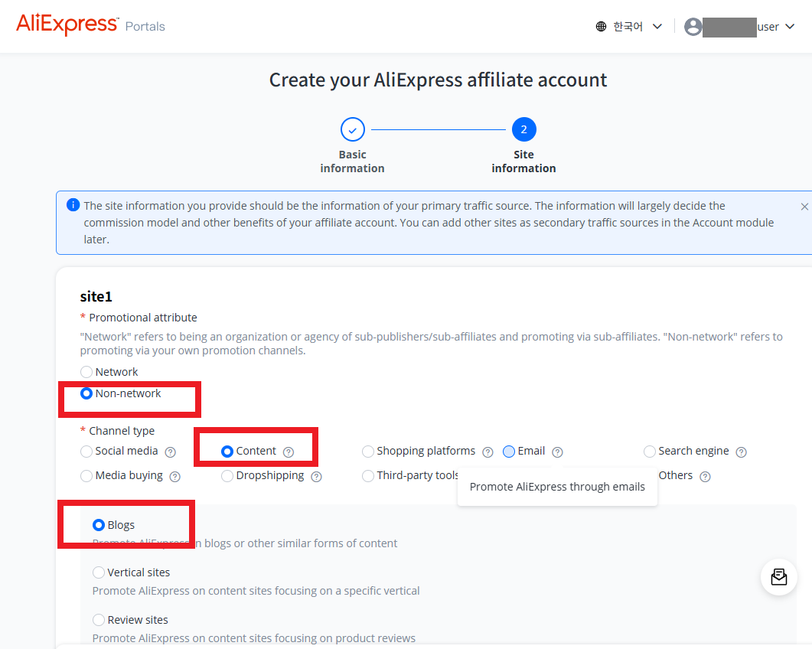This screenshot has height=649, width=812.
Task: Click the AliExpress Portals logo
Action: point(90,24)
